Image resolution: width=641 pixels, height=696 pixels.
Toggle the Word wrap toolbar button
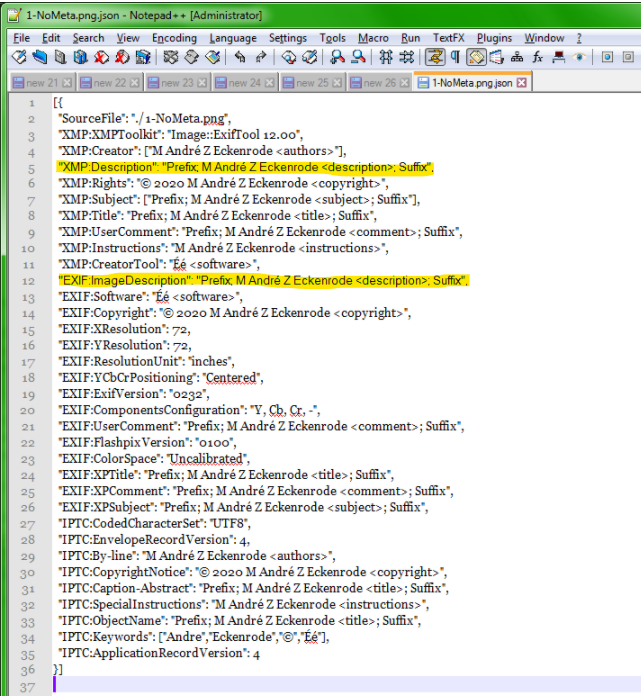435,57
